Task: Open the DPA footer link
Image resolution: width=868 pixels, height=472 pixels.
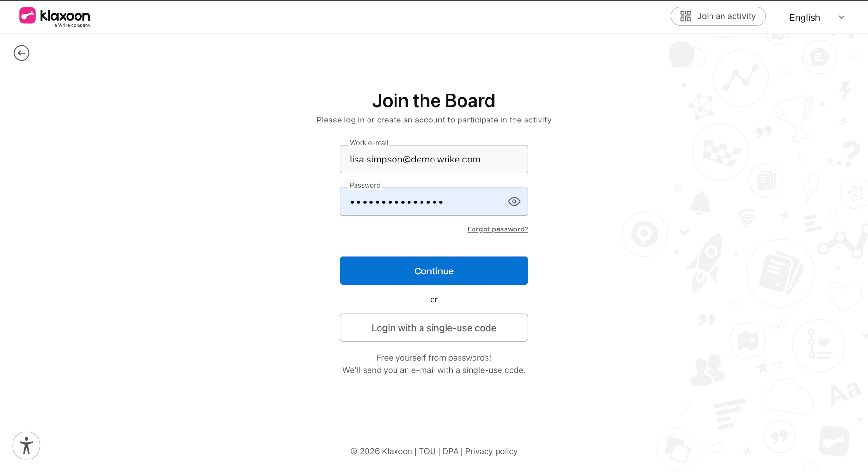Action: [x=450, y=451]
